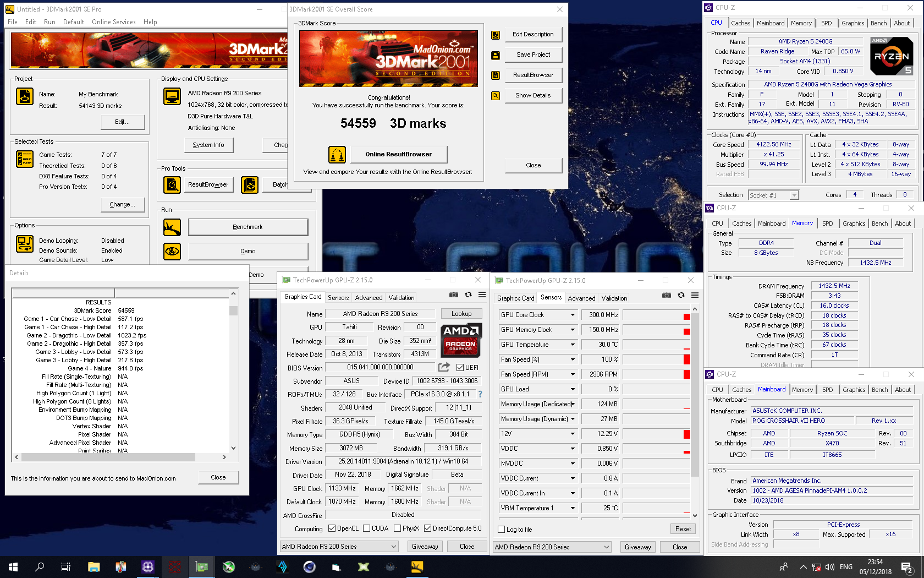
Task: Click camera icon in GPU-Z Sensors window
Action: [x=667, y=296]
